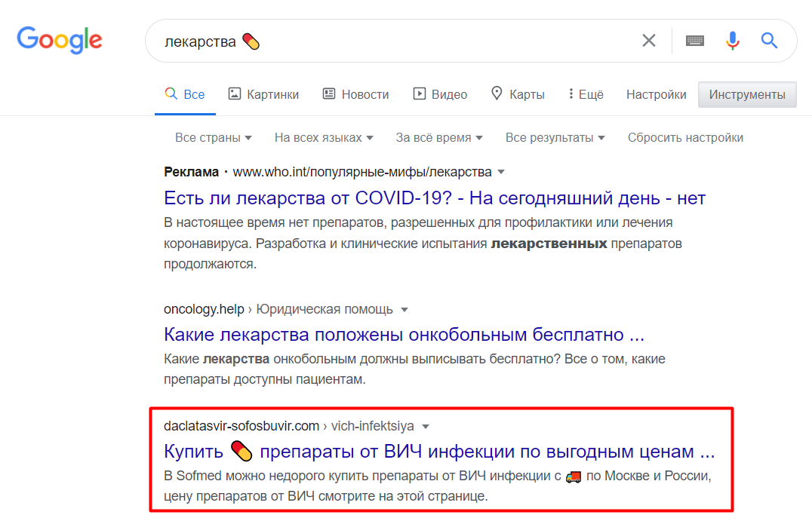Open Какие лекарства положены онкобольным бесплатно result
The width and height of the screenshot is (812, 524).
(404, 335)
